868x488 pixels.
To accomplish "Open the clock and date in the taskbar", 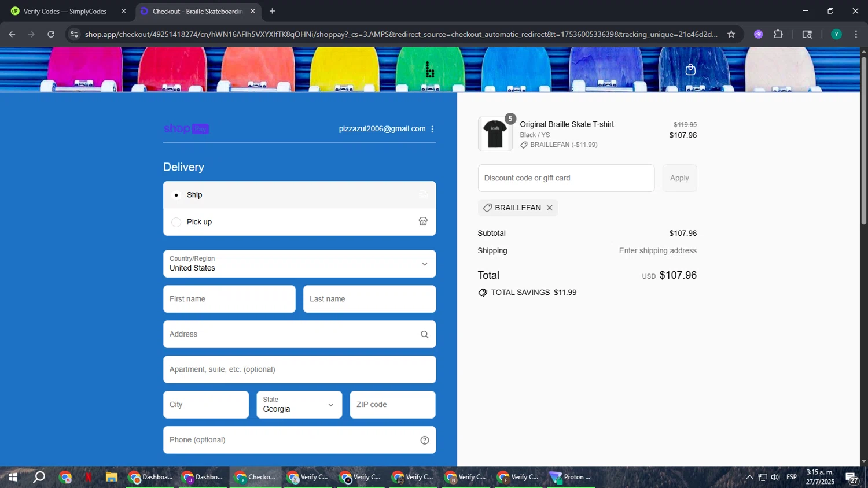I will (x=821, y=477).
